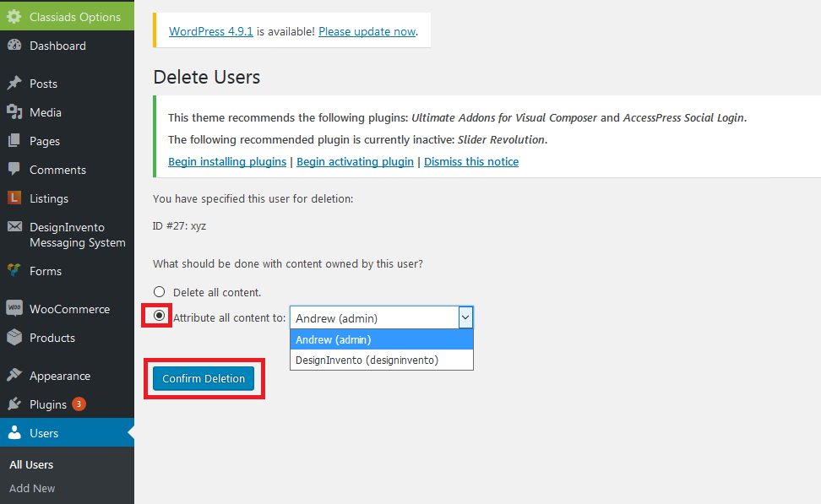Click the AccessPress Social Login plugin name
Screen dimensions: 821x504
click(683, 117)
